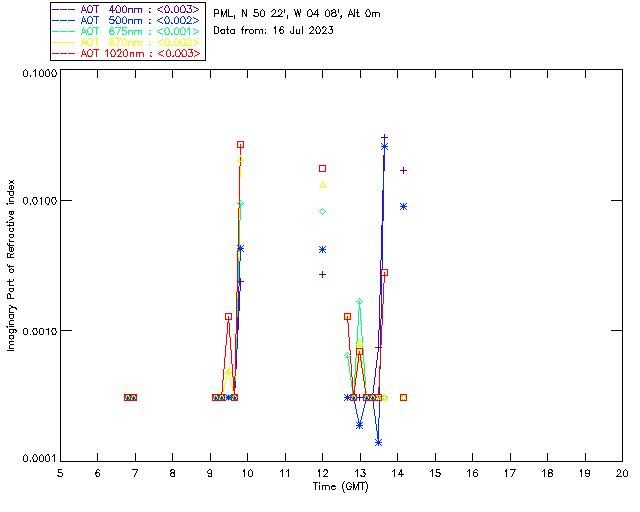Click the x-axis tick label 9
640x512 pixels.
coord(210,473)
